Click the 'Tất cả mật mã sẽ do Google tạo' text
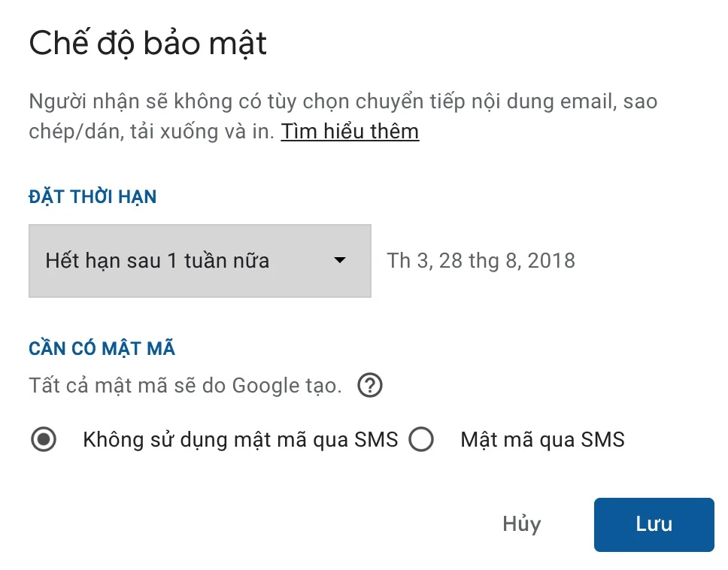The height and width of the screenshot is (570, 728). pos(185,387)
